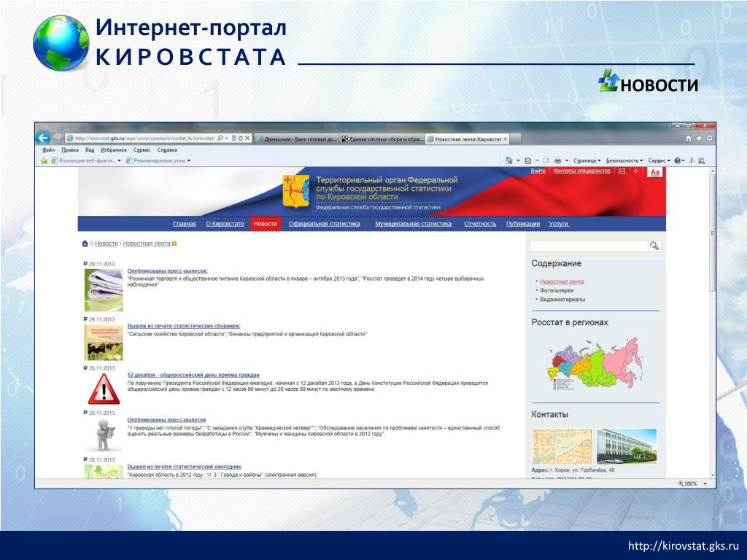
Task: Click the Kirov street map thumbnail in Контакты
Action: (562, 446)
